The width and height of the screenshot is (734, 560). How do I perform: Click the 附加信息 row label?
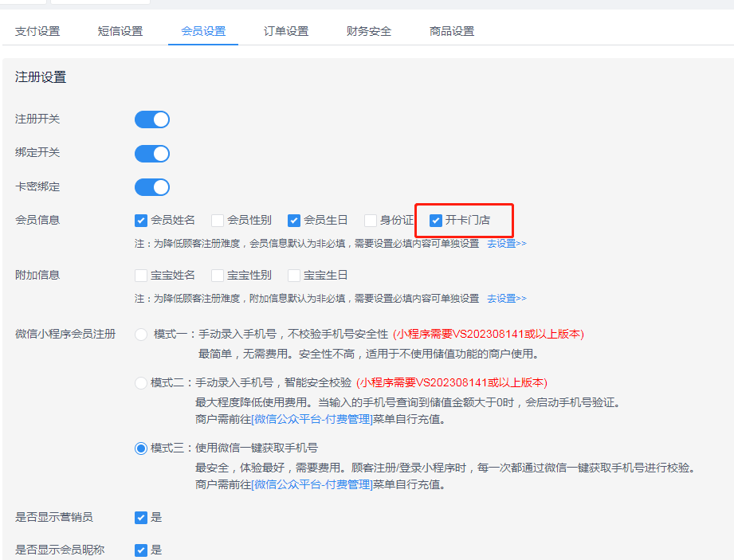(37, 275)
